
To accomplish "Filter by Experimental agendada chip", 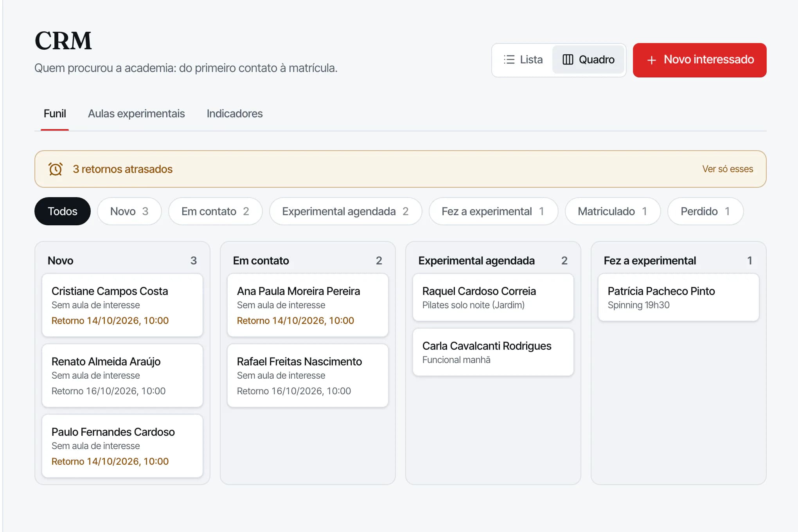I will 345,211.
